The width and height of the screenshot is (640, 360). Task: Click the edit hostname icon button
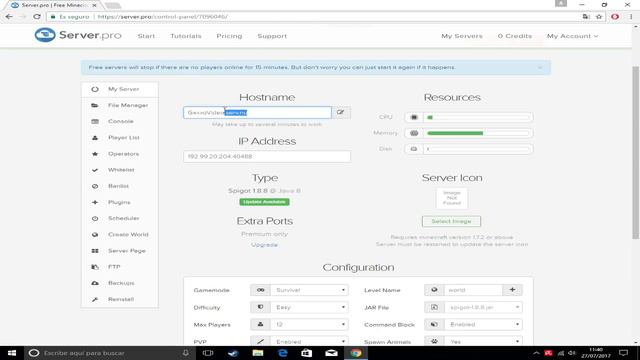click(341, 112)
